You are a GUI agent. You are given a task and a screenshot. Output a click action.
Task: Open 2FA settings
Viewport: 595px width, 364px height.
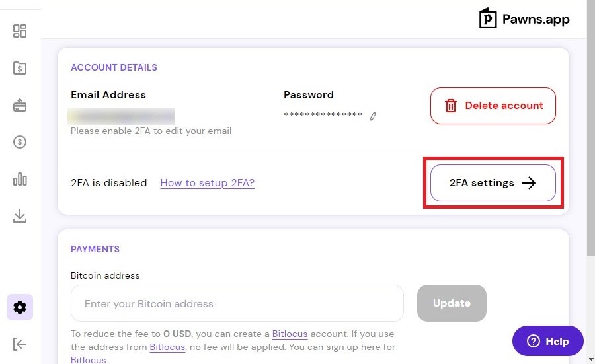[493, 183]
